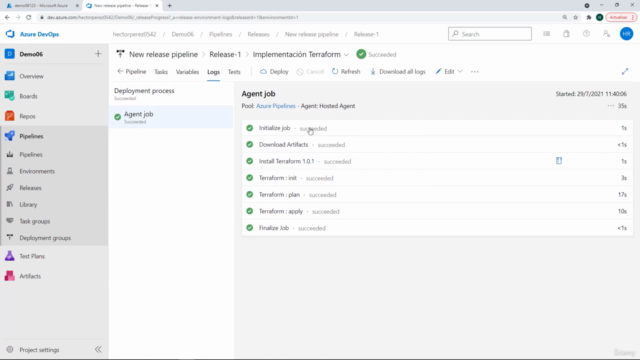This screenshot has width=640, height=360.
Task: Bookmark this page with the star icon
Action: pyautogui.click(x=576, y=17)
